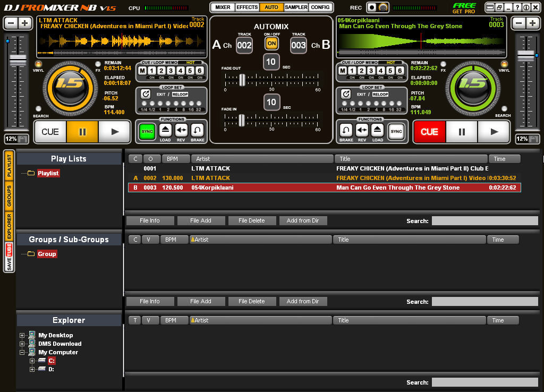
Task: Expand DMS Download in the Explorer panel
Action: [x=22, y=344]
